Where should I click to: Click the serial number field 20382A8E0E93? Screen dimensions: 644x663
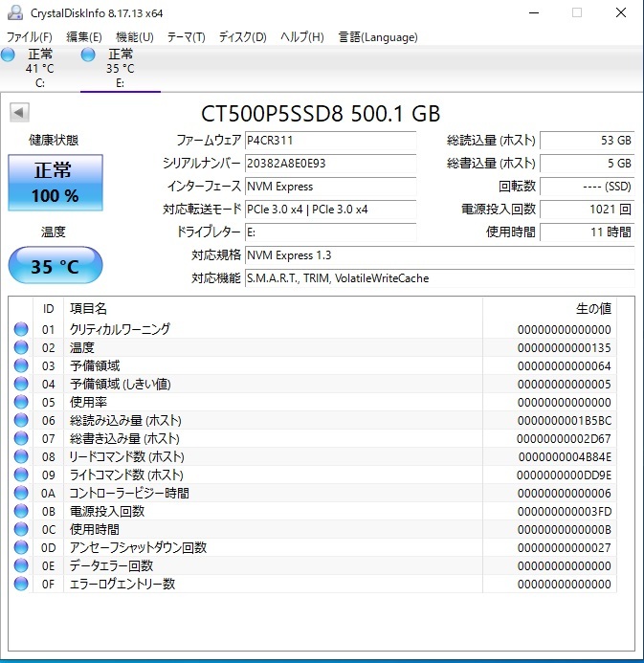click(x=331, y=164)
